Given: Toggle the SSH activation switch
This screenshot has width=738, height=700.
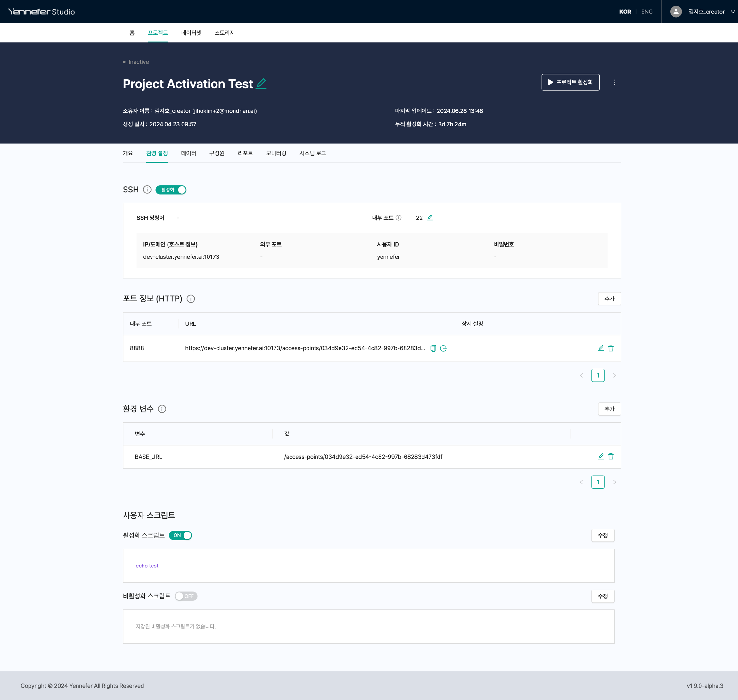Looking at the screenshot, I should click(x=171, y=190).
